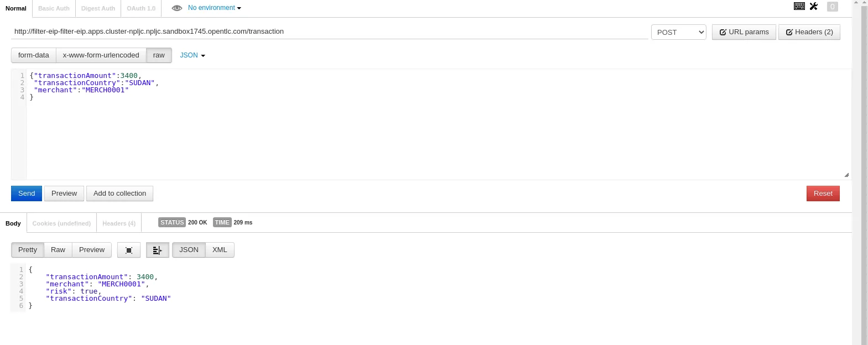Toggle line wrapping icon in response

click(158, 250)
